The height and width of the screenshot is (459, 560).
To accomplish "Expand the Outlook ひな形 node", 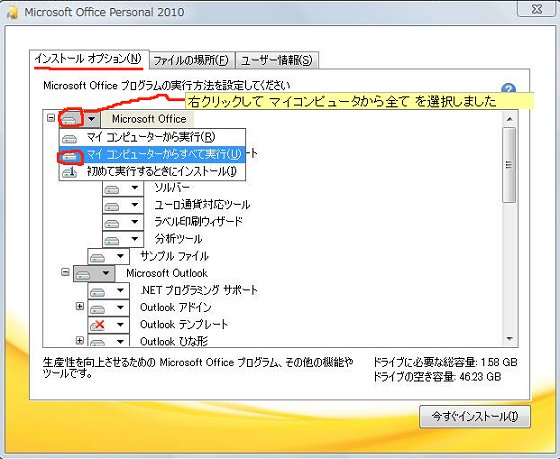I will (80, 340).
